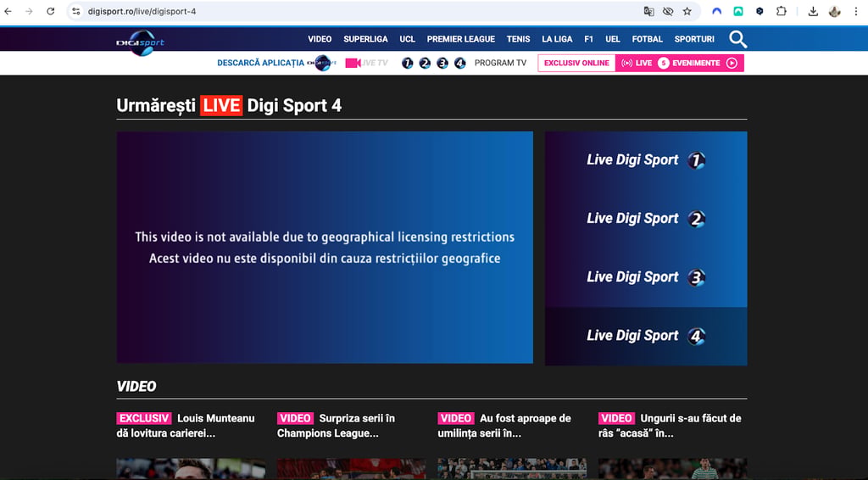Select the Live Digi Sport 4 stream
Viewport: 868px width, 480px height.
646,336
